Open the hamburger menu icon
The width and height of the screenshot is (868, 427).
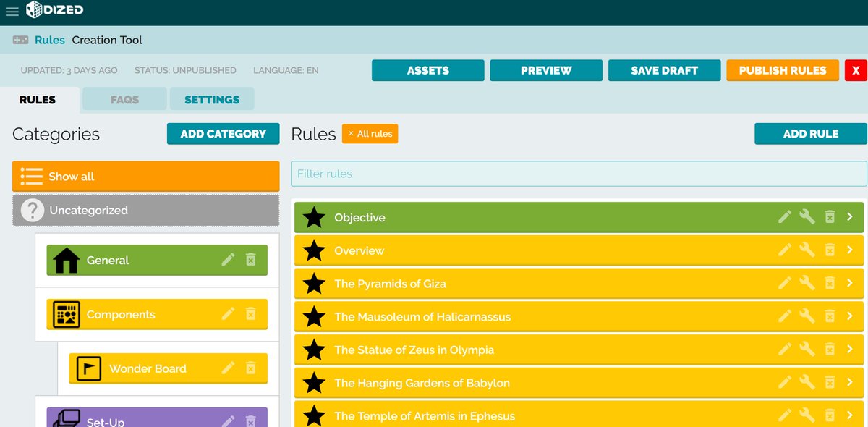pos(12,11)
